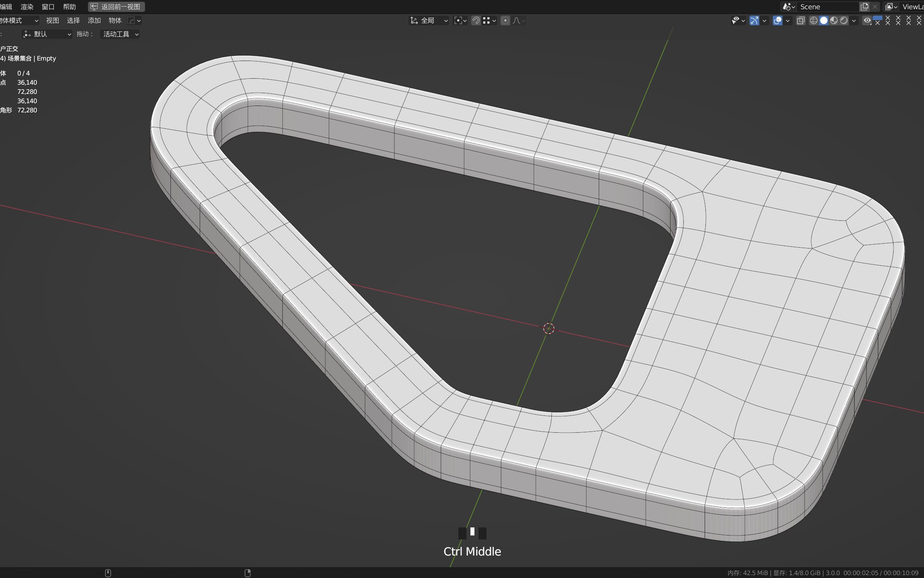Click the 活动工具 drag option

(x=119, y=34)
